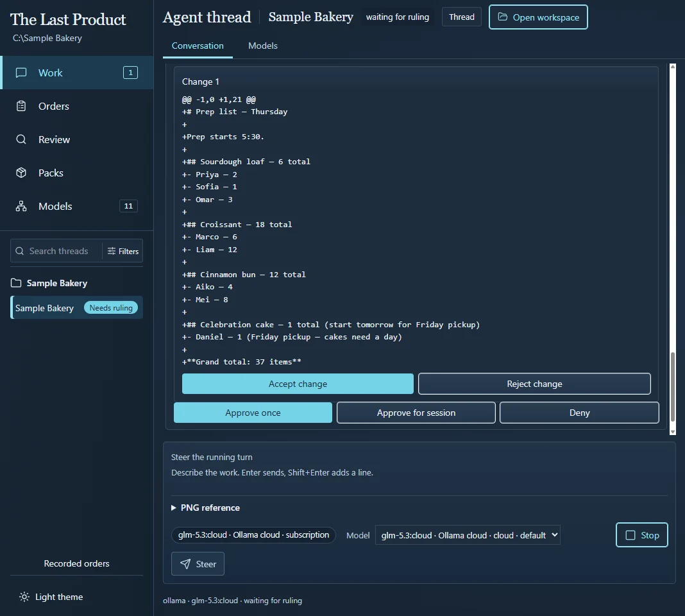Click Open workspace button
685x616 pixels.
click(x=538, y=17)
